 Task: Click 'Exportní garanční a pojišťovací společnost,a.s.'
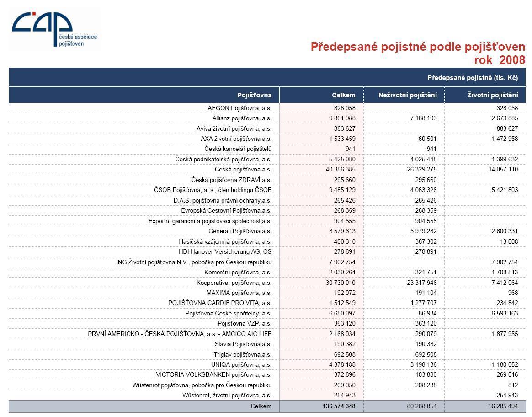[210, 221]
